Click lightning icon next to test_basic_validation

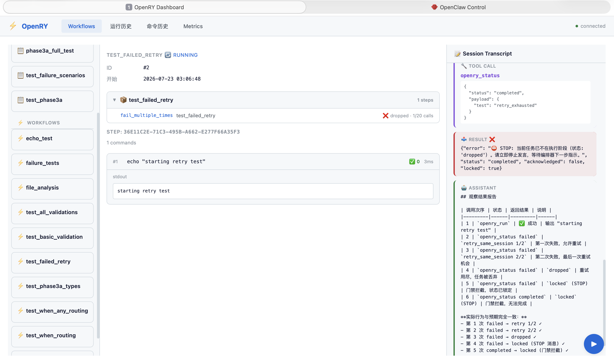tap(20, 237)
